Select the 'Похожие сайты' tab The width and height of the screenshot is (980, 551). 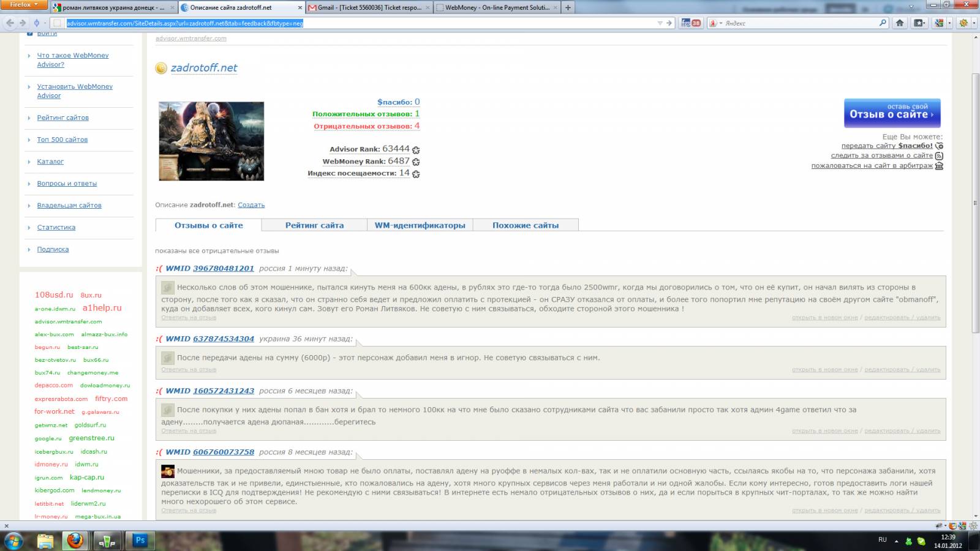click(526, 225)
